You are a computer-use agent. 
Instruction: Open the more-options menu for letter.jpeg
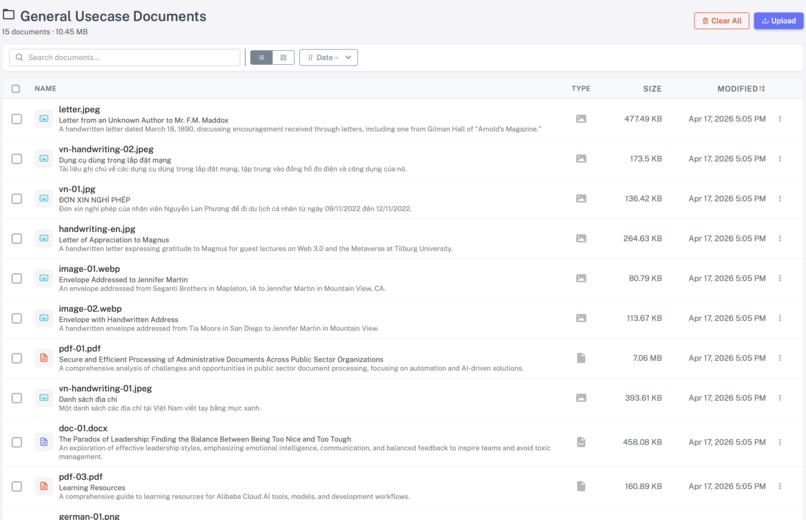click(780, 119)
